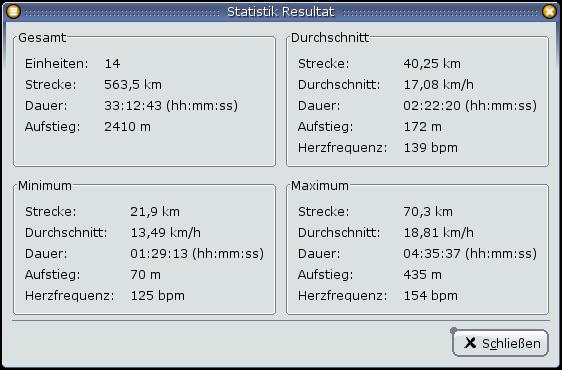Screen dimensions: 562x370
Task: Select Gesamt Dauer value 33:12:43
Action: [x=133, y=106]
